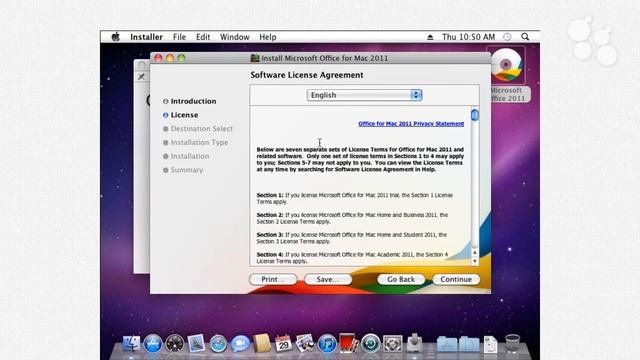The width and height of the screenshot is (640, 360).
Task: Open Safari from the Dock
Action: point(218,344)
